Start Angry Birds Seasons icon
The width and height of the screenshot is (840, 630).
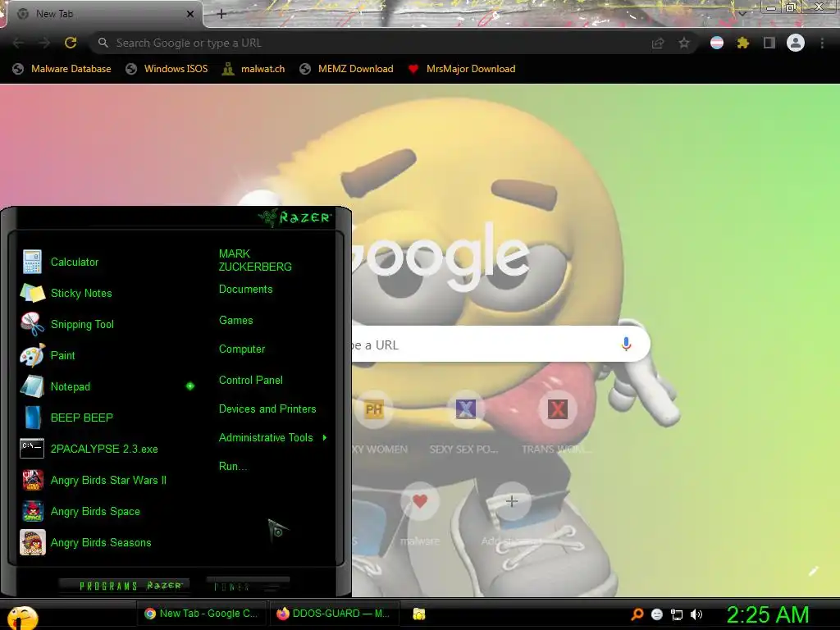click(32, 542)
